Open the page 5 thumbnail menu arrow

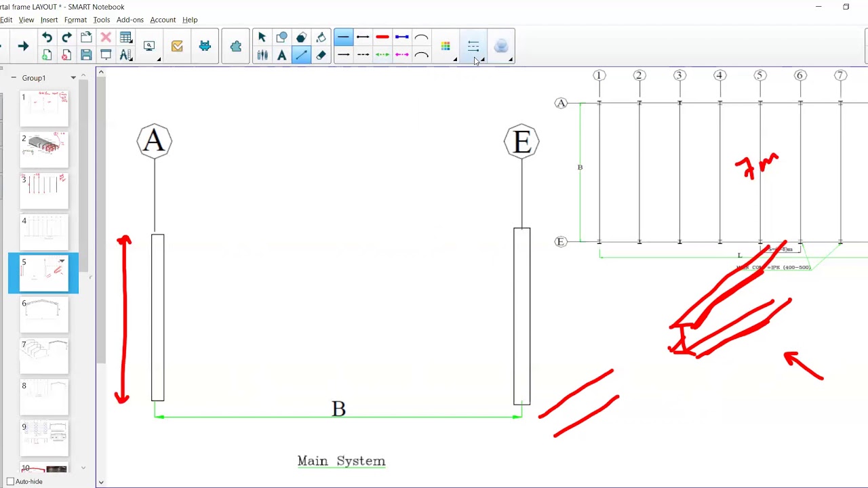(62, 261)
